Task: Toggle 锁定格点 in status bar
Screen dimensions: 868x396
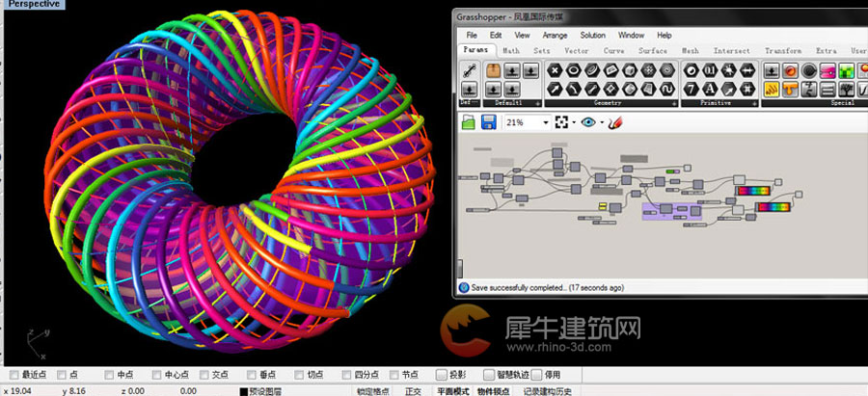Action: [372, 391]
